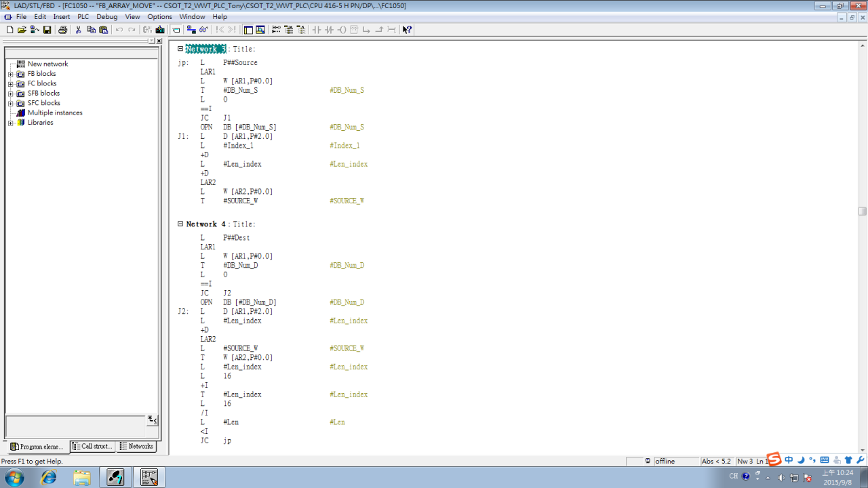The height and width of the screenshot is (488, 868).
Task: Expand the SFC blocks tree node
Action: click(11, 103)
